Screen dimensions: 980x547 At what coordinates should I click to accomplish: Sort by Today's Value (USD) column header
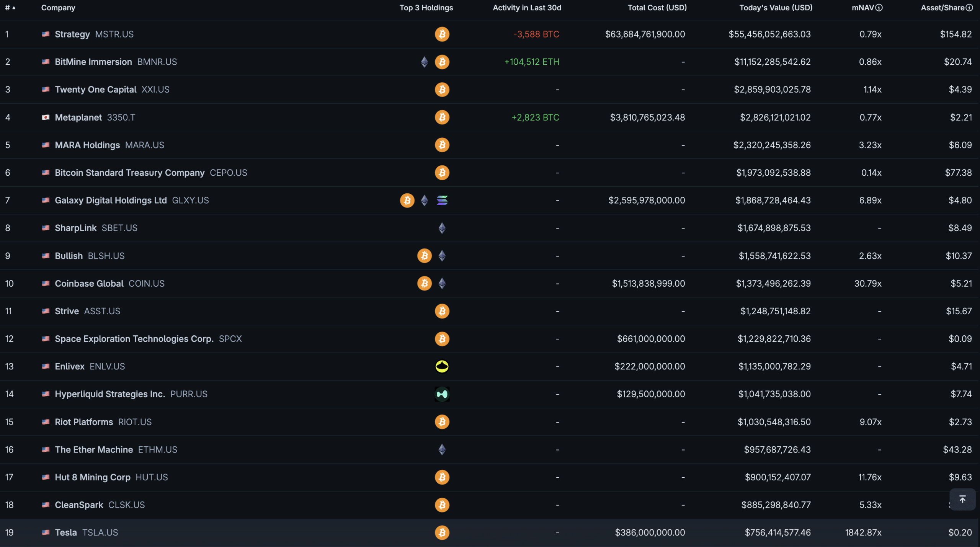[776, 8]
